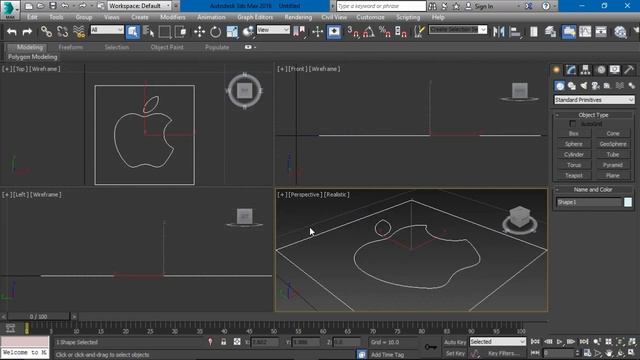Open the Modifiers menu
640x360 pixels.
click(x=173, y=17)
